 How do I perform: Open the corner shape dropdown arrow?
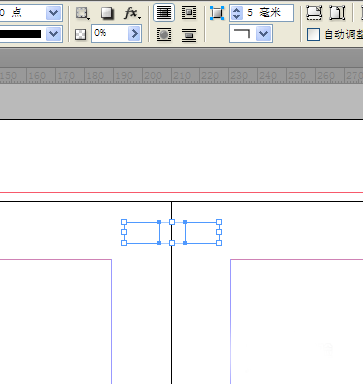pyautogui.click(x=264, y=34)
